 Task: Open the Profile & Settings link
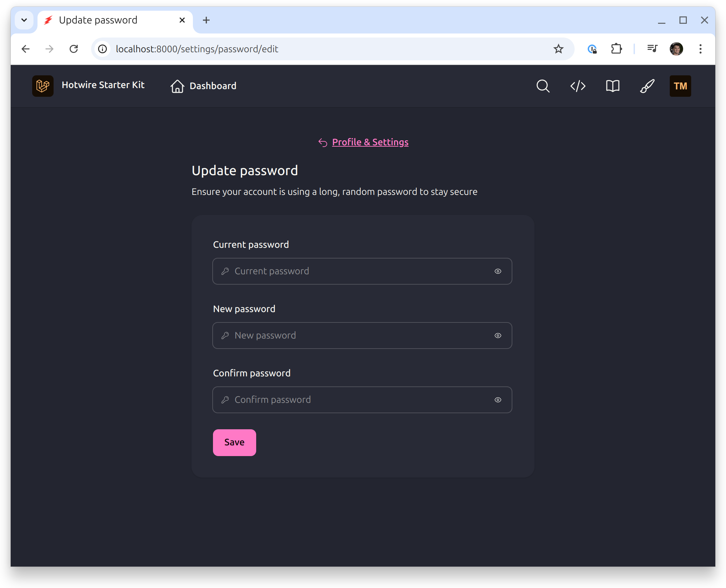pos(370,142)
